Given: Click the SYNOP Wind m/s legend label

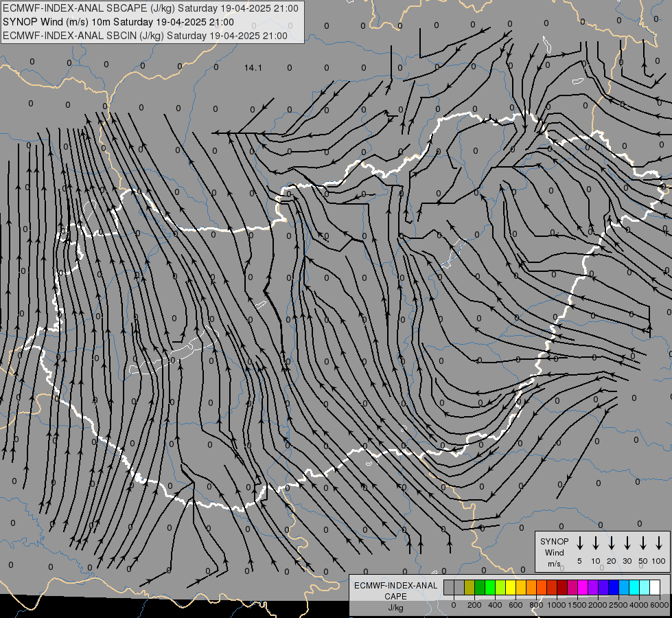Looking at the screenshot, I should tap(554, 552).
